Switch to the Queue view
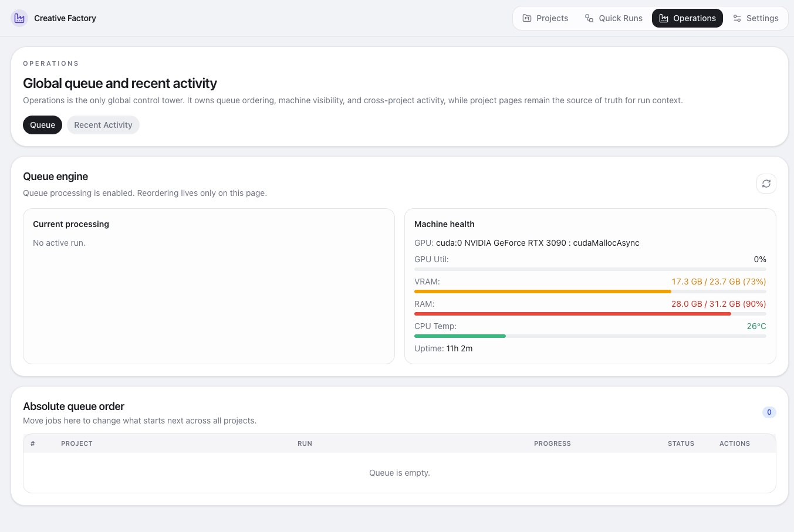794x532 pixels. pos(42,125)
